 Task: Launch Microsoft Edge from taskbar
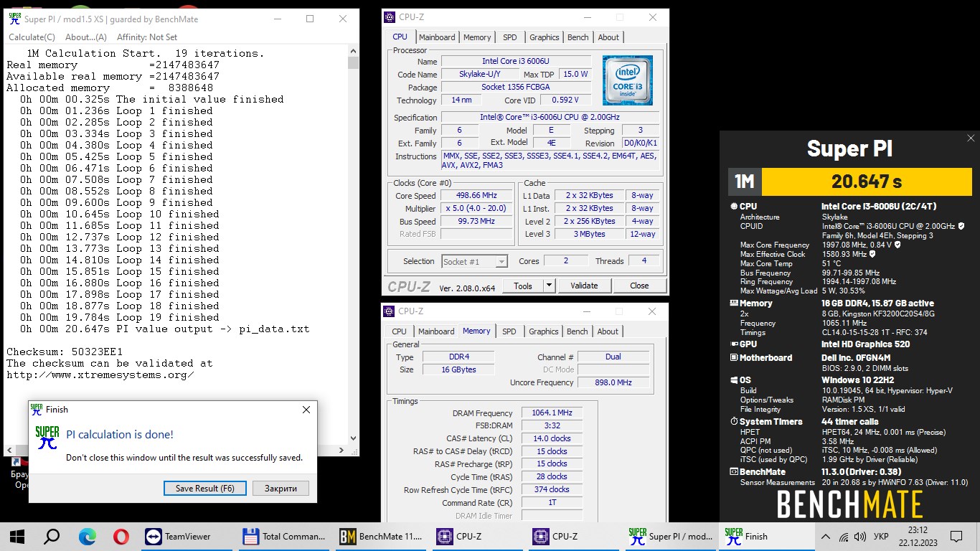[87, 536]
